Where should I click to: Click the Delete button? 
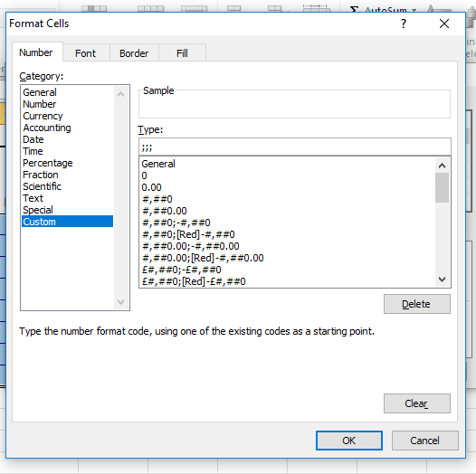(417, 304)
